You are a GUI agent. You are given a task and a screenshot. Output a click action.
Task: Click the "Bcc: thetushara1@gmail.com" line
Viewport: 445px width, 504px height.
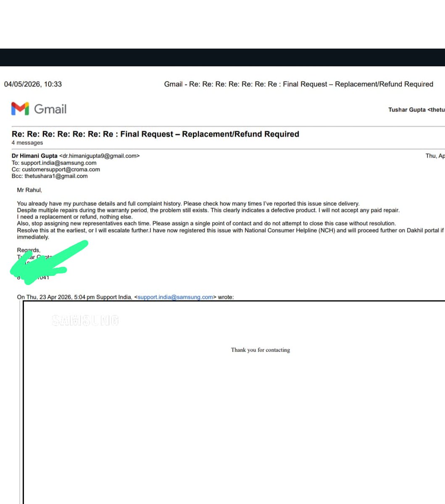tap(50, 176)
